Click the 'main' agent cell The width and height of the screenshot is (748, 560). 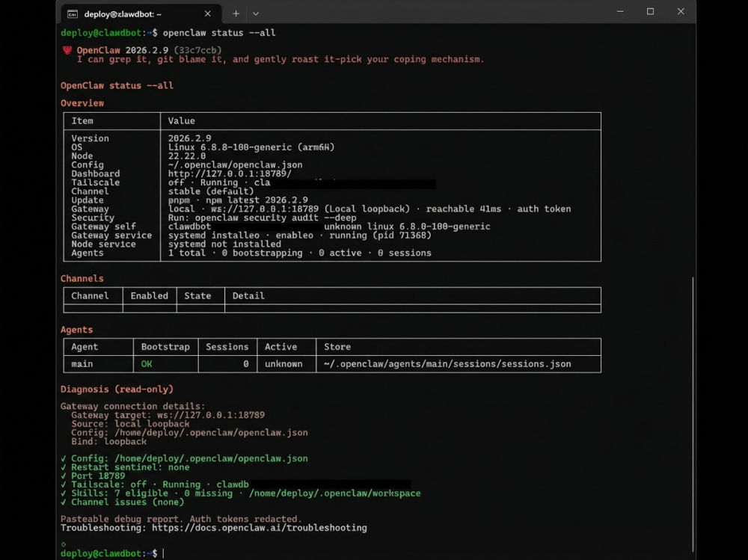(x=82, y=364)
